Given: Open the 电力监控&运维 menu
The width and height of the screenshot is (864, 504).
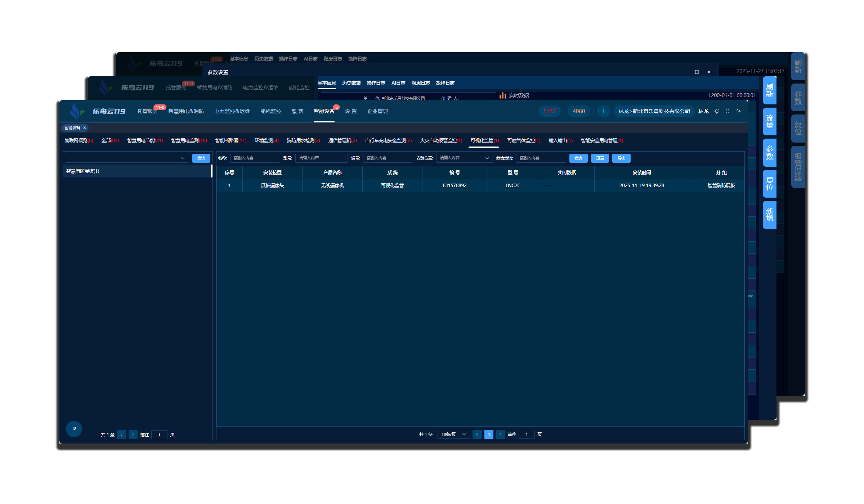Looking at the screenshot, I should tap(232, 111).
